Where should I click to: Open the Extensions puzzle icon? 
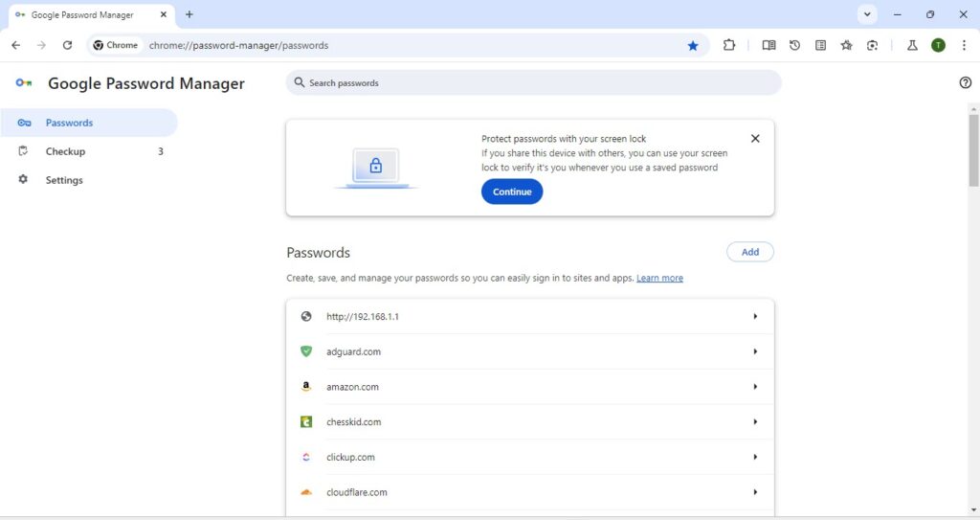(728, 45)
